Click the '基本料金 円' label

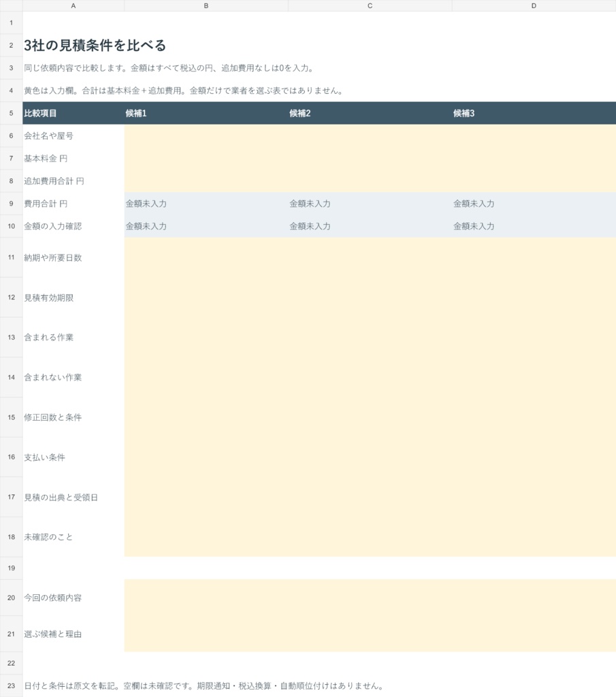click(46, 158)
